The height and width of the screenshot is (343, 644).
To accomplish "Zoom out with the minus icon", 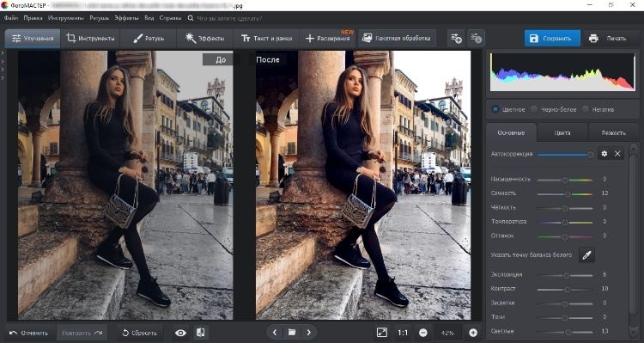I will 423,333.
